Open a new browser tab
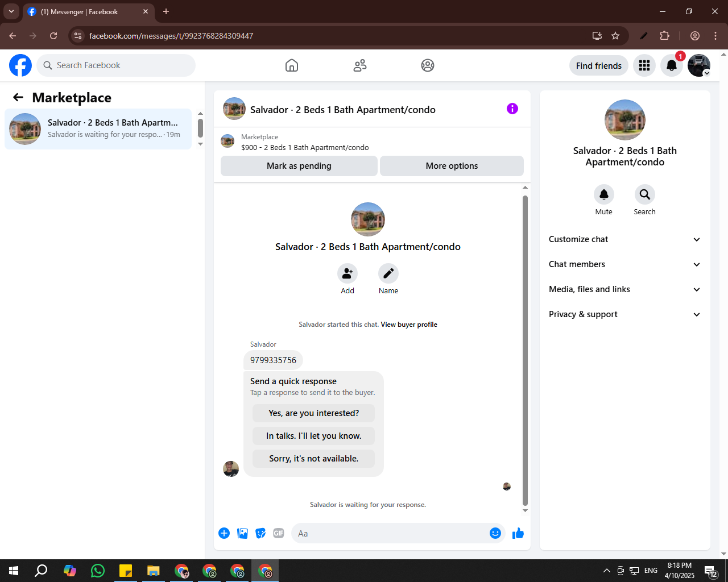 coord(166,11)
